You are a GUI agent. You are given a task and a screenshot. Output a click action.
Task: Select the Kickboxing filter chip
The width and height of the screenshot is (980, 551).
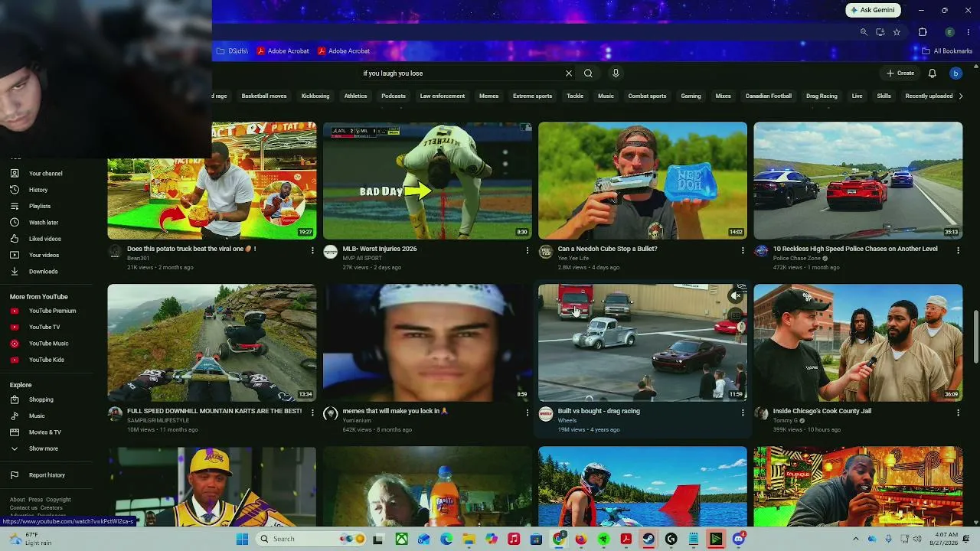pos(315,96)
